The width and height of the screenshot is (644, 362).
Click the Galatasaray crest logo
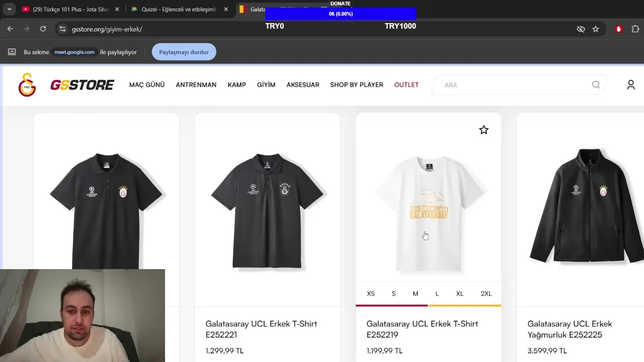[27, 84]
